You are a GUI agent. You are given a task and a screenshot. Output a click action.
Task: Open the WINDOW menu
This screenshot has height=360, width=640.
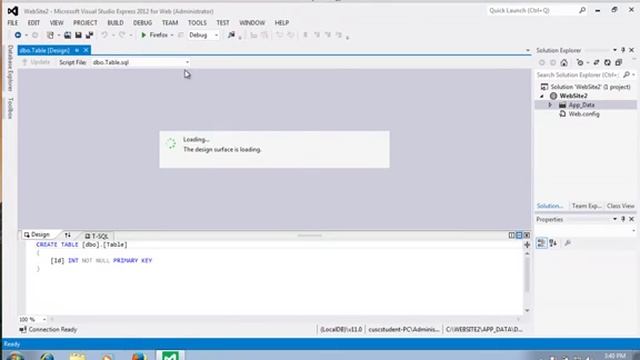click(252, 23)
